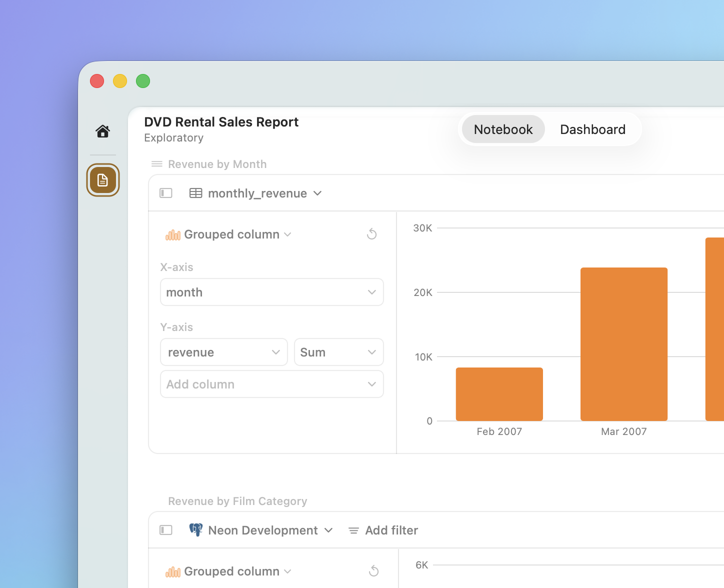Screen dimensions: 724x588
Task: Switch to the Dashboard tab
Action: pyautogui.click(x=592, y=129)
